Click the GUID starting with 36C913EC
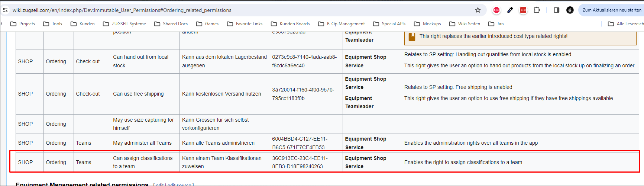The height and width of the screenshot is (186, 644). tap(300, 162)
